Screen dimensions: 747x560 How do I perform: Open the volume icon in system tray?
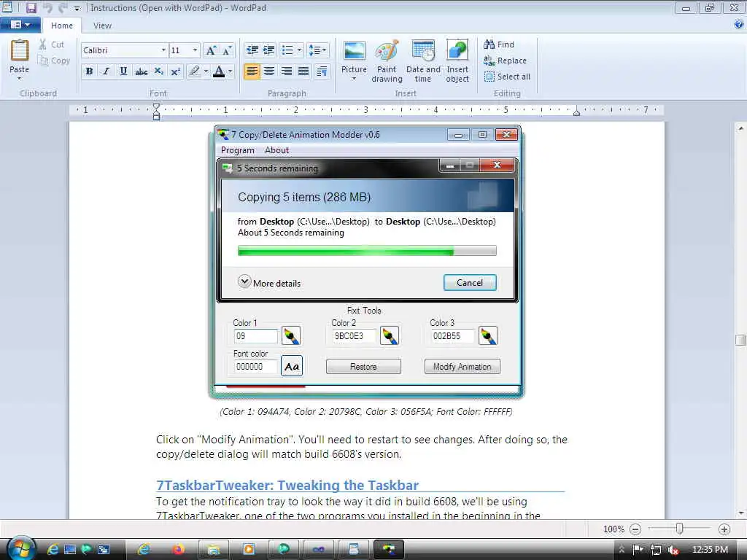tap(673, 550)
